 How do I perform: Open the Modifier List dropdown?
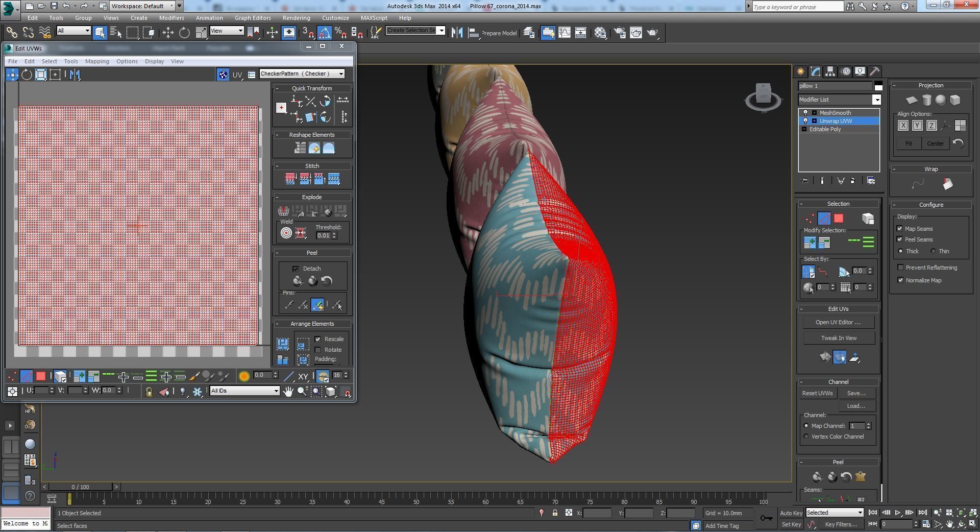(839, 100)
